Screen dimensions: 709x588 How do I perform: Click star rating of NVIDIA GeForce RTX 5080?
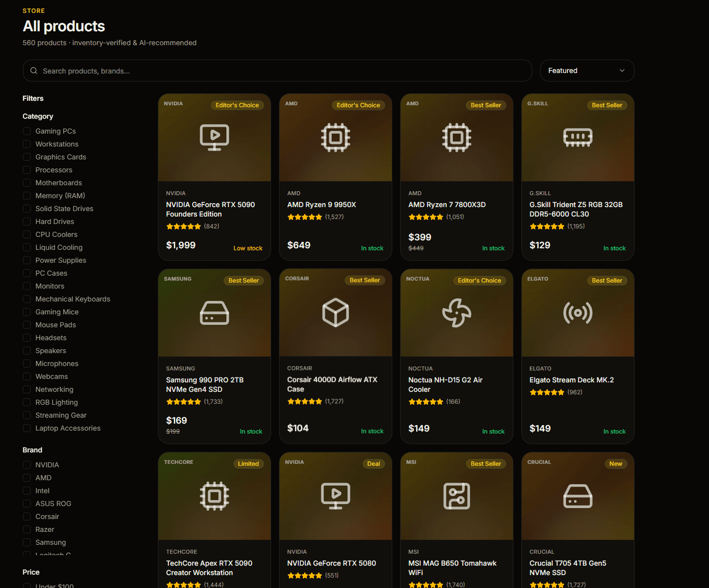305,576
